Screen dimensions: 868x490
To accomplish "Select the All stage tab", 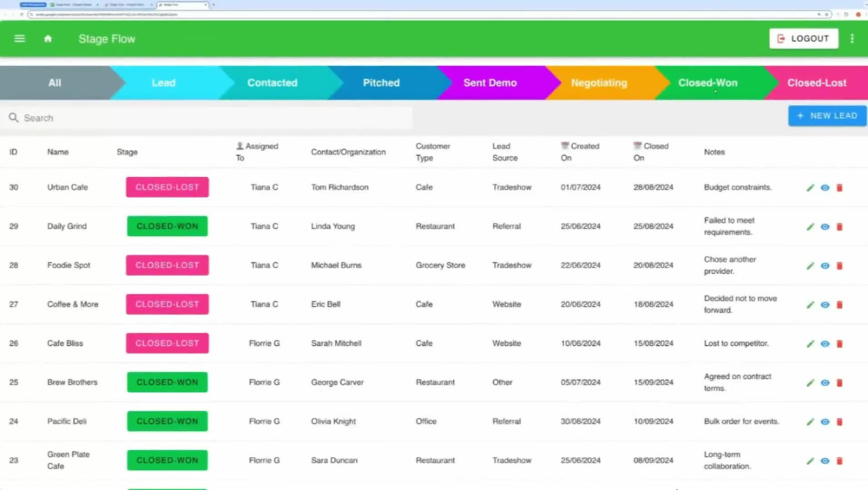I will coord(55,83).
